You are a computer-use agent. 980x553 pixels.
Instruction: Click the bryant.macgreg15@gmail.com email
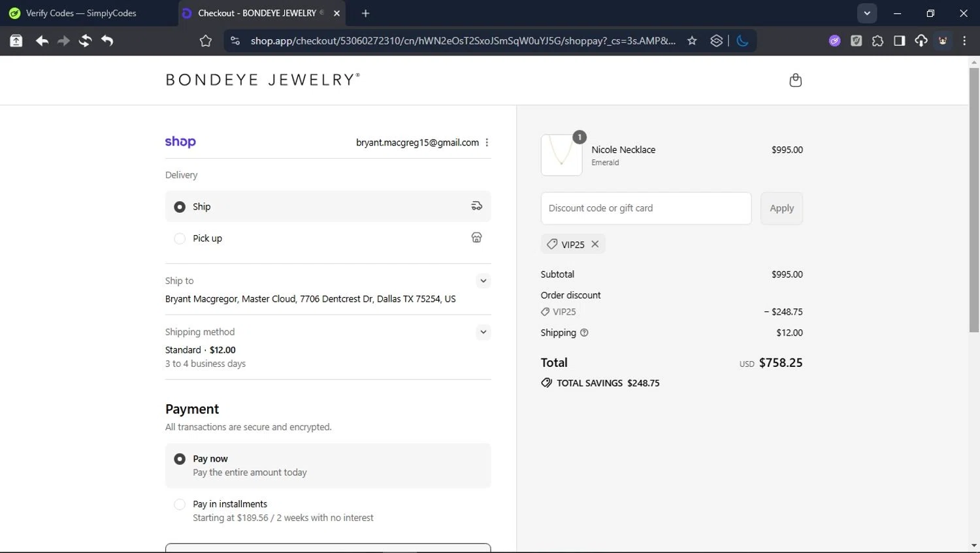pyautogui.click(x=417, y=142)
